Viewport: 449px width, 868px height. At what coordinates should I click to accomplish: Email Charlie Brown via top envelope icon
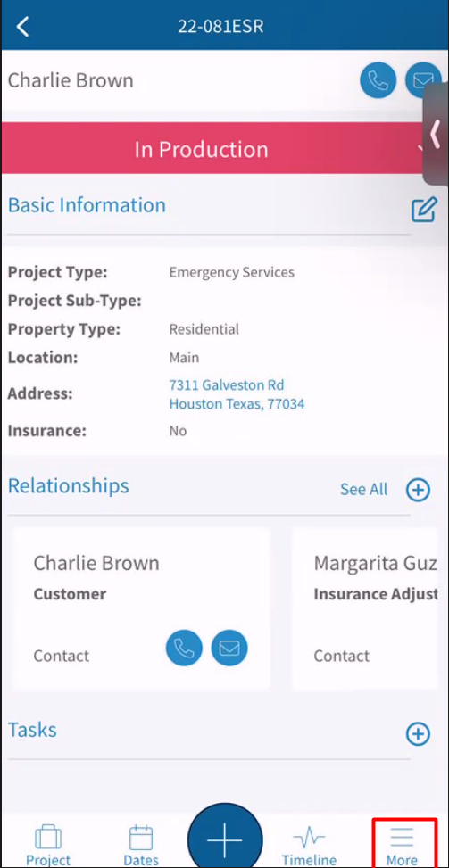(423, 81)
